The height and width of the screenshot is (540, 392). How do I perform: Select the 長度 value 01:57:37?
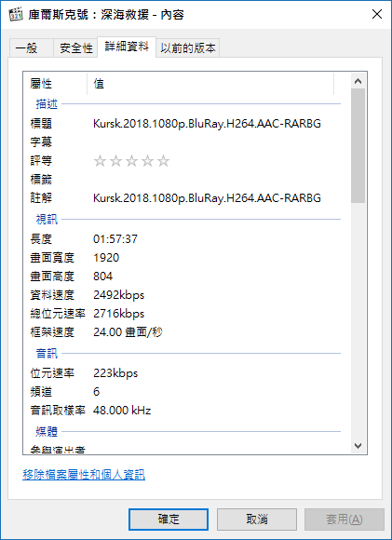(x=115, y=239)
